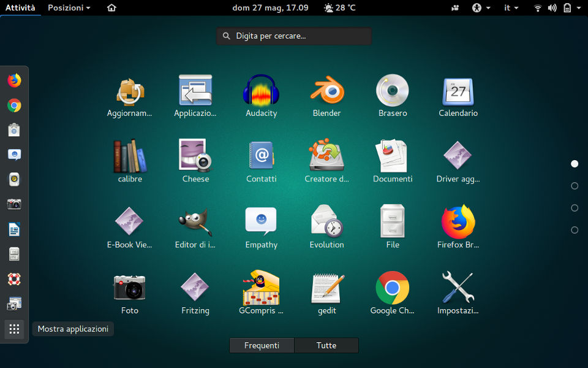Open the lifebuoy Help icon in the dock
The width and height of the screenshot is (588, 368).
14,279
